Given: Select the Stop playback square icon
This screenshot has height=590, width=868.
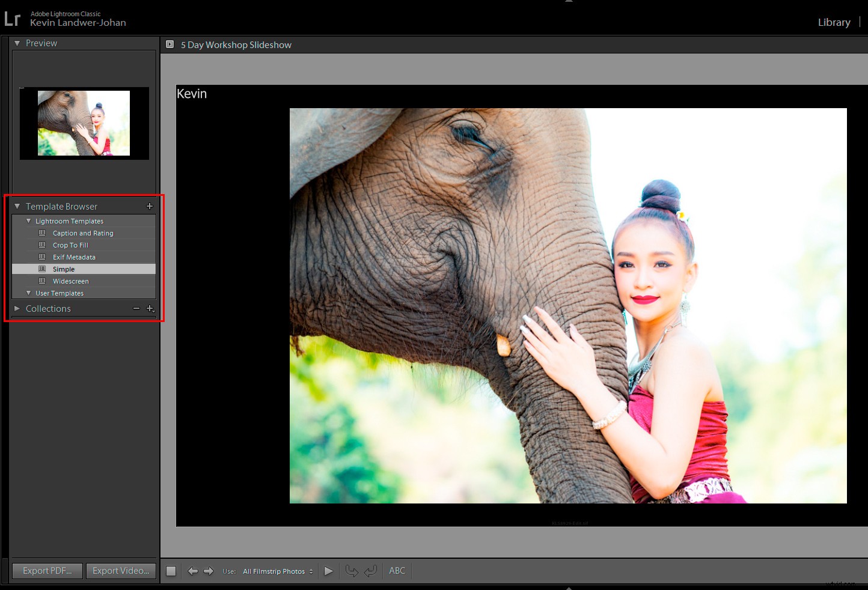Looking at the screenshot, I should [x=171, y=571].
